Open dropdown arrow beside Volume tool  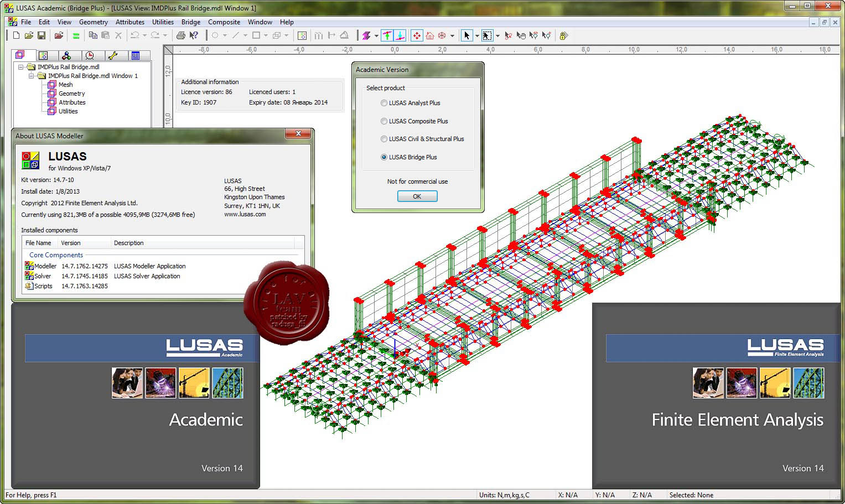pos(287,35)
